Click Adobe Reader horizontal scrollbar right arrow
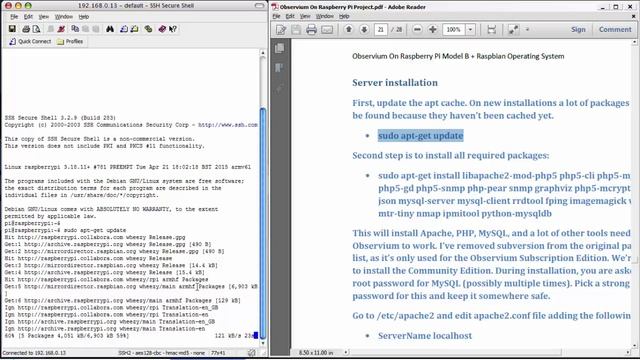The height and width of the screenshot is (360, 640). pos(628,352)
